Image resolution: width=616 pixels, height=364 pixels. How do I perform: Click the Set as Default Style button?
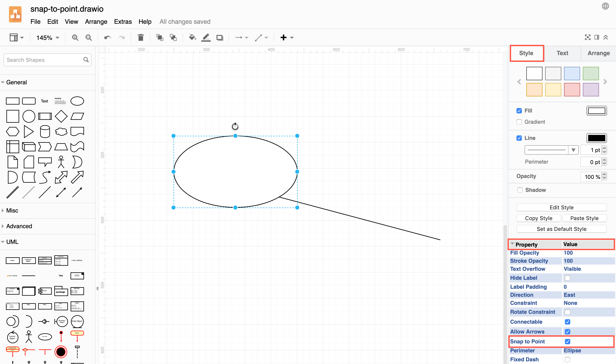pyautogui.click(x=561, y=229)
